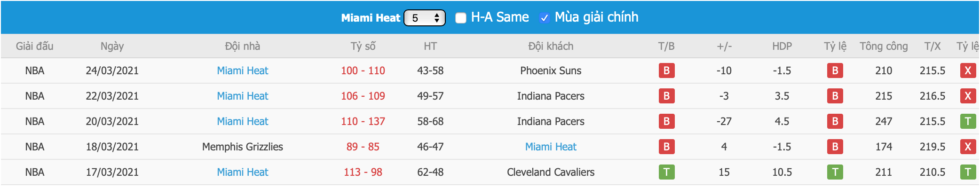Click the Tổng cộng column header
The height and width of the screenshot is (188, 980).
coord(884,46)
